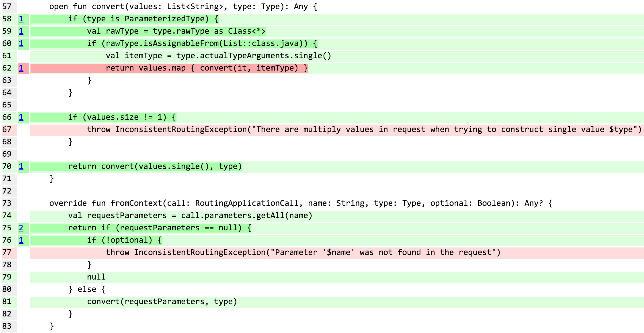The height and width of the screenshot is (333, 644).
Task: Click the 'There are multiply values' throw line
Action: pos(364,130)
